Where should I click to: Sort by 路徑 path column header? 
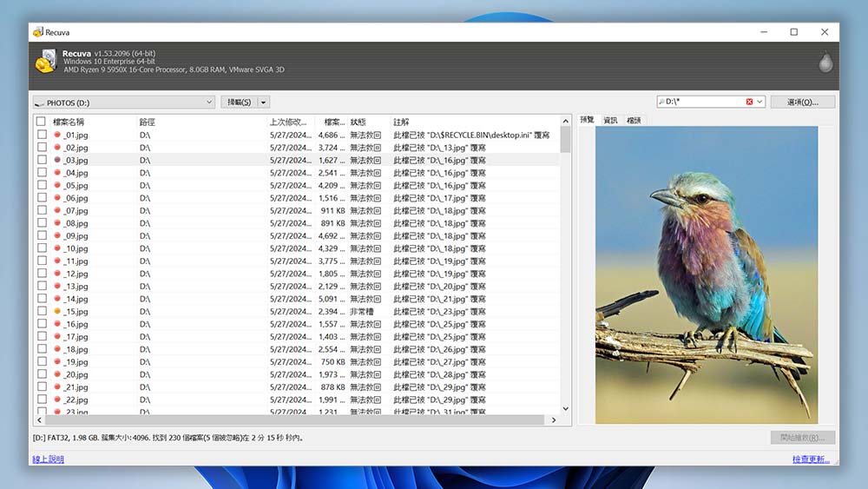[148, 122]
